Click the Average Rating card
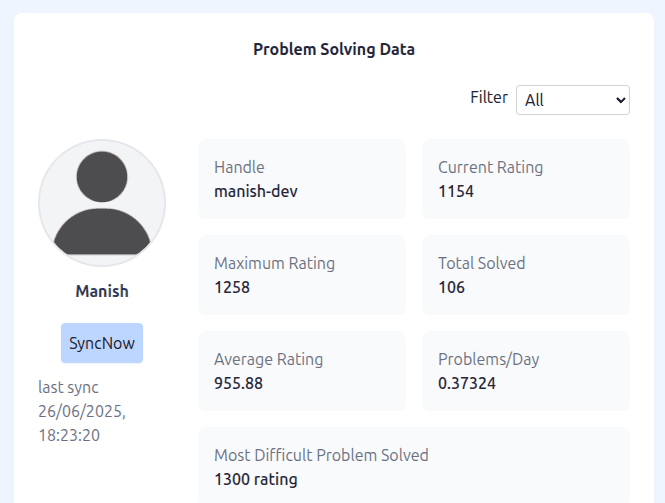 302,371
